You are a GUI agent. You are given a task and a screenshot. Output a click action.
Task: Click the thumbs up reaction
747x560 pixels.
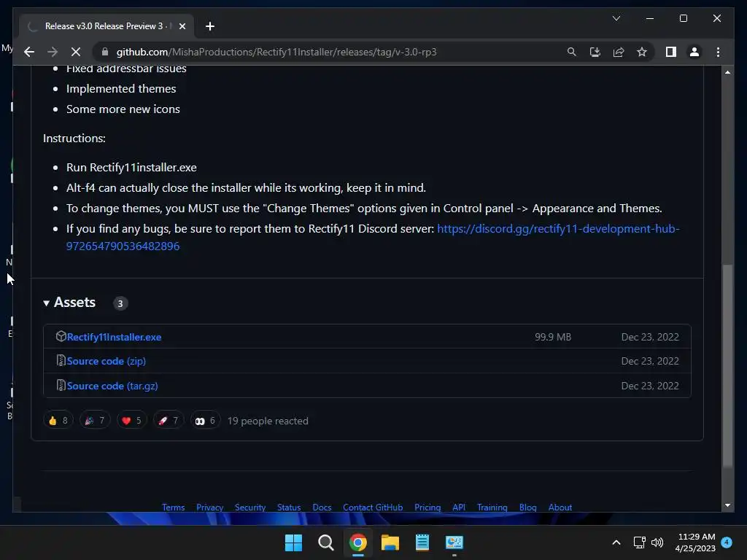58,421
